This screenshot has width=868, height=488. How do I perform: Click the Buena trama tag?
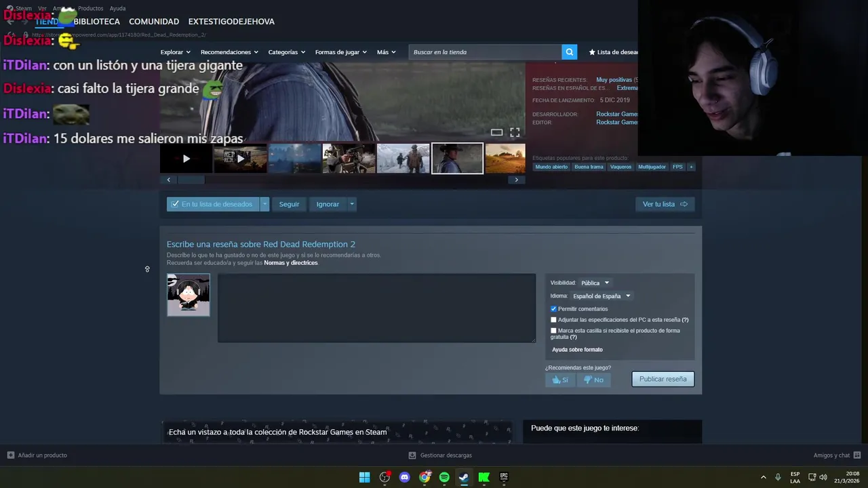click(589, 167)
